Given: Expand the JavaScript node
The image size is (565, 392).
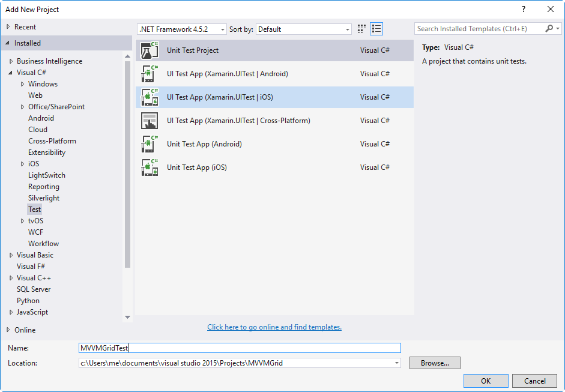Looking at the screenshot, I should coord(11,312).
